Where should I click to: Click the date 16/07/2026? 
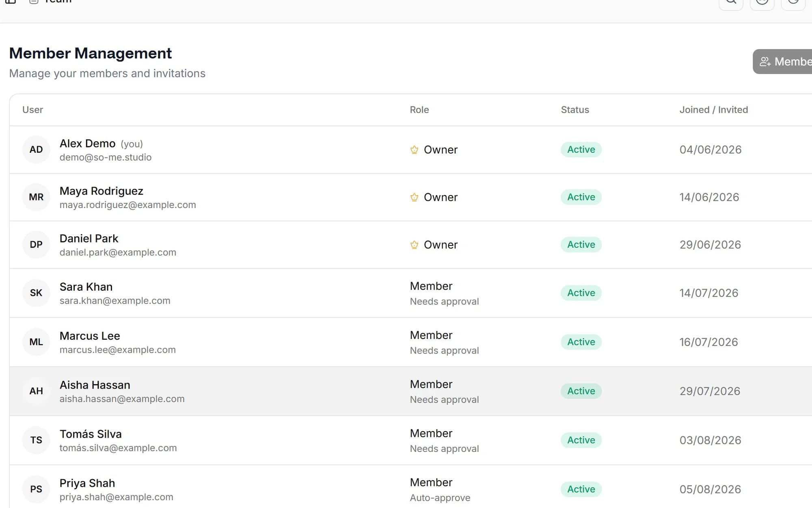(709, 342)
